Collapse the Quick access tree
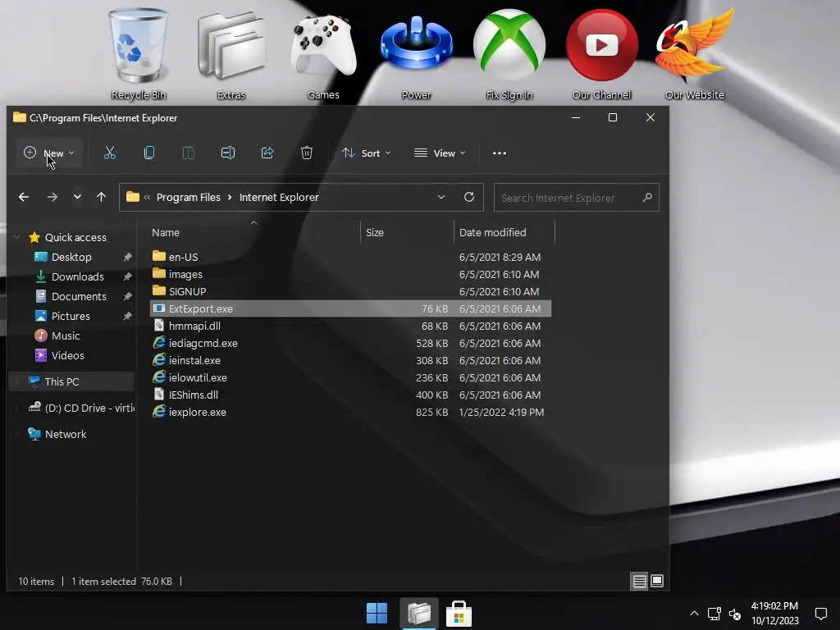Screen dimensions: 840x630 [x=16, y=237]
